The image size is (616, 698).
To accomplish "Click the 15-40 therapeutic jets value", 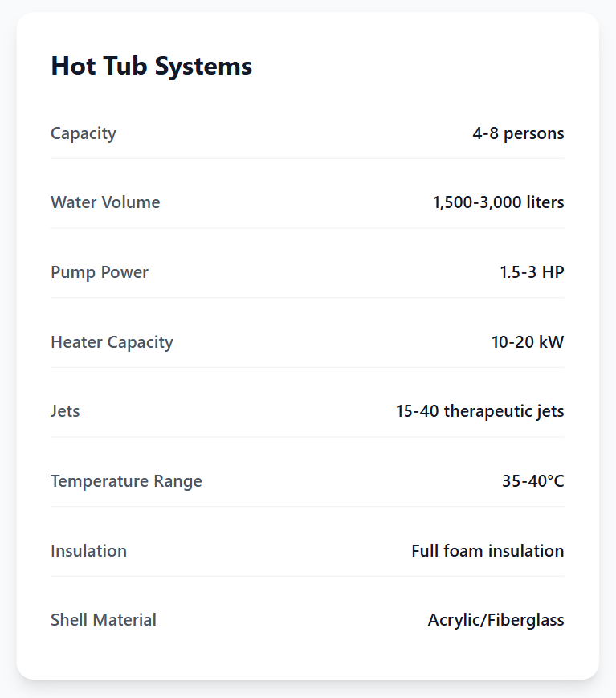I will pyautogui.click(x=479, y=411).
